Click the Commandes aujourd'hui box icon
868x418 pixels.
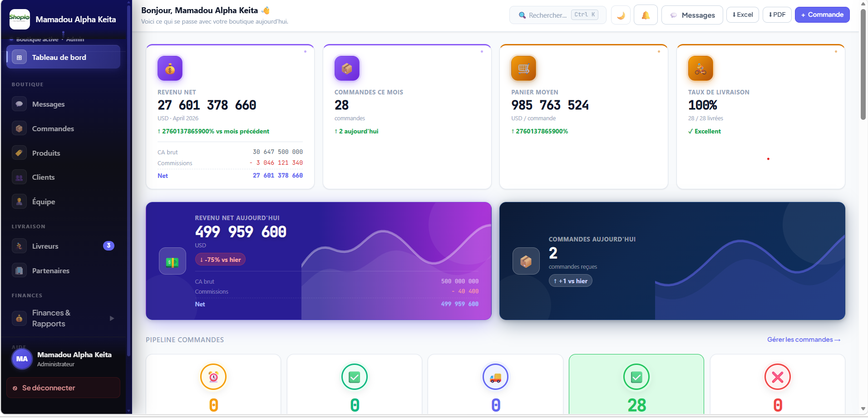click(x=526, y=261)
